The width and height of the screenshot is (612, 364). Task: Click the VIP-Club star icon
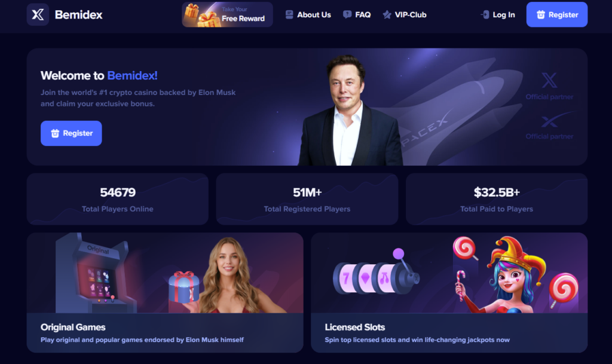pos(387,15)
